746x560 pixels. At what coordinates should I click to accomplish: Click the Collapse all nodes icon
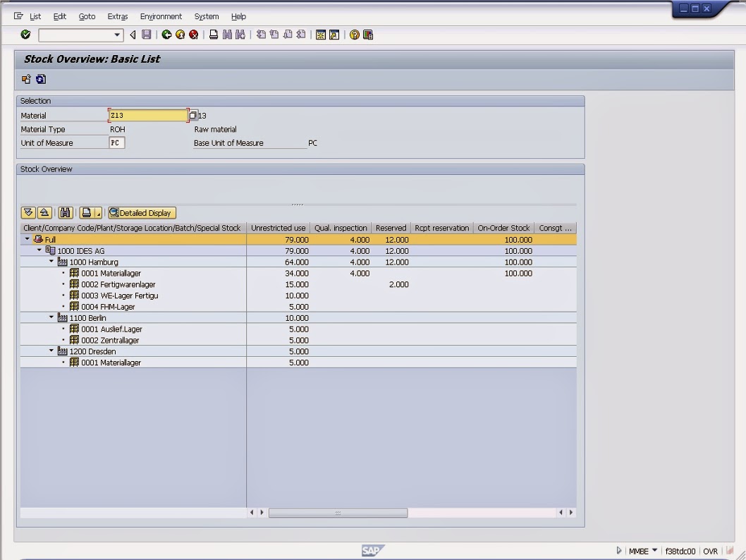coord(44,213)
